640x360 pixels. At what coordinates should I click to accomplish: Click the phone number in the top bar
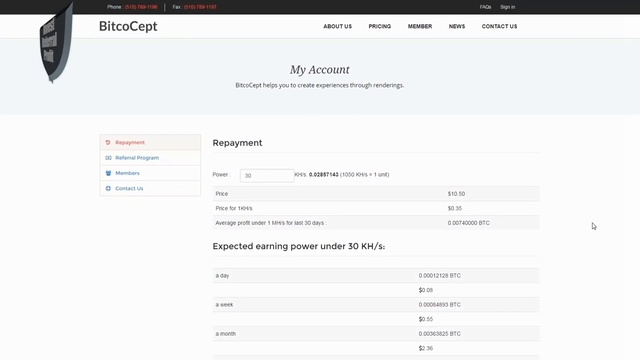pos(141,7)
